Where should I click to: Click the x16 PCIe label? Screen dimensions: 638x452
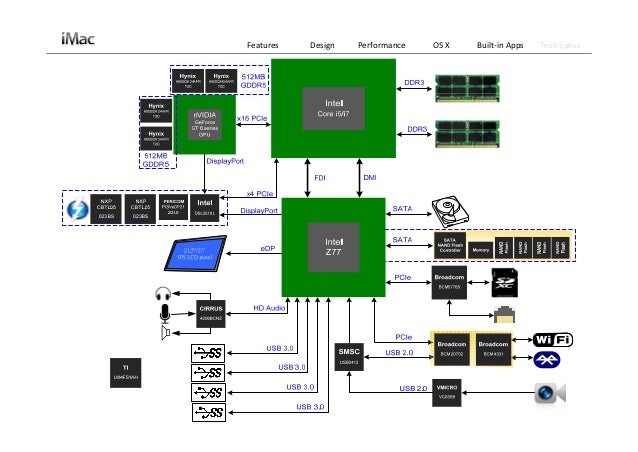point(252,118)
